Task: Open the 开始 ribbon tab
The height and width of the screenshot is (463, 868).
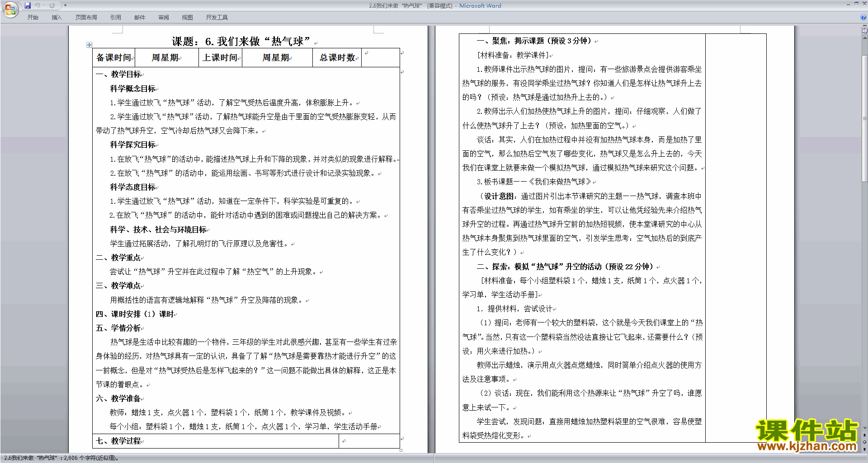Action: 33,18
